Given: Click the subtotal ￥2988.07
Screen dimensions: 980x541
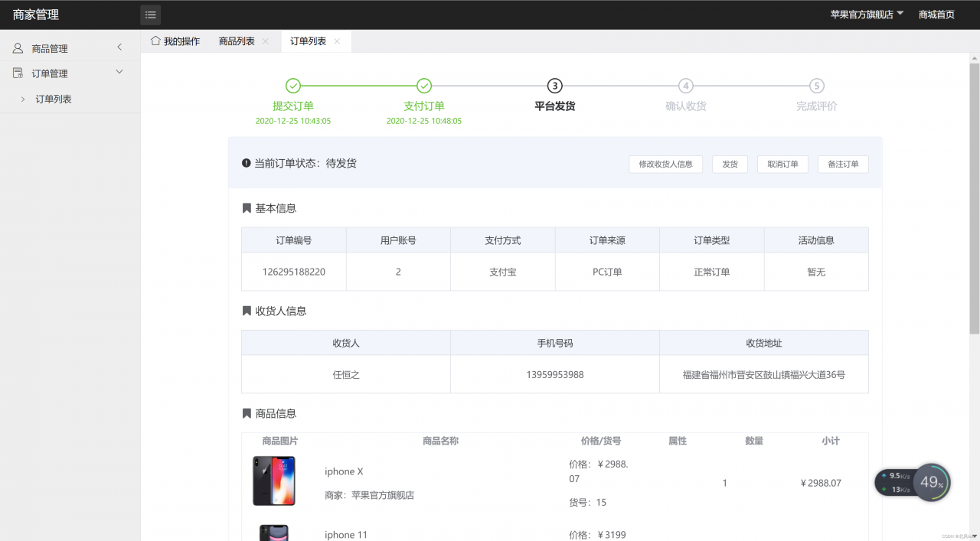Looking at the screenshot, I should [x=821, y=483].
